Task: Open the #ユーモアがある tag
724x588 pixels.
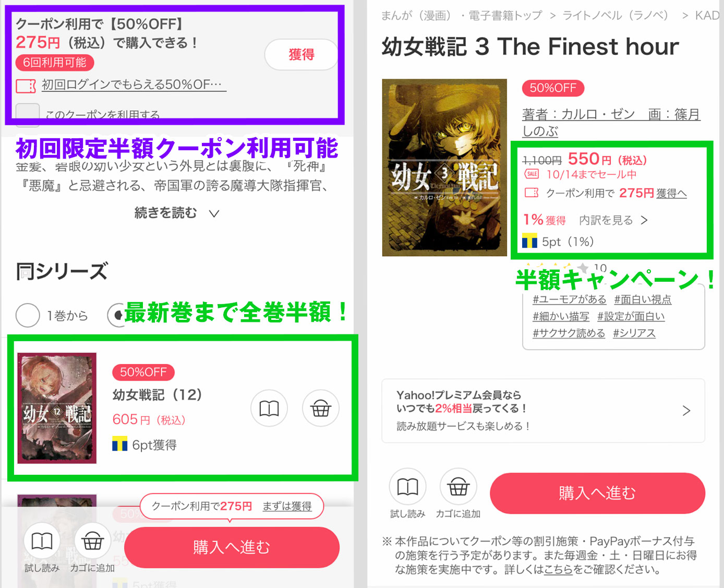Action: coord(570,299)
